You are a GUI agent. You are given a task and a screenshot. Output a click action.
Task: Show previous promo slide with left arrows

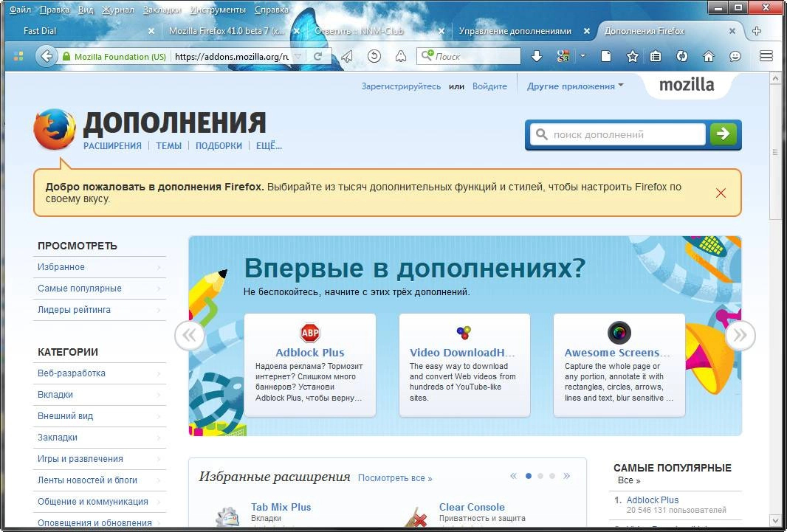tap(190, 336)
